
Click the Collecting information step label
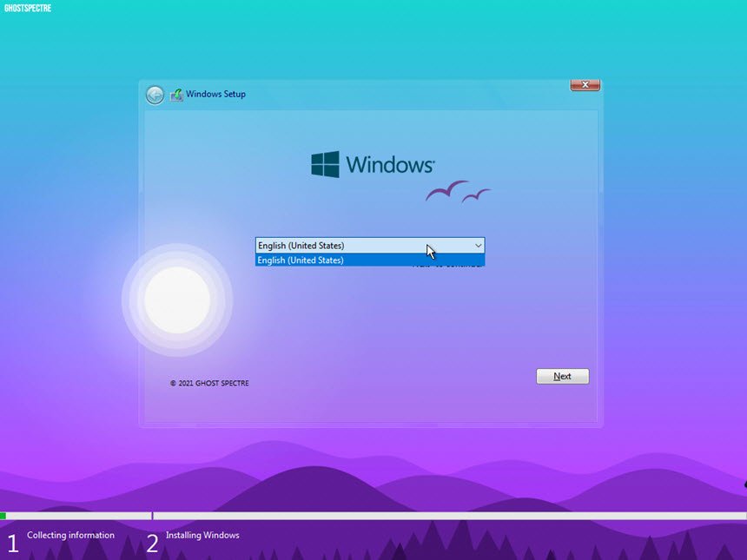point(70,535)
